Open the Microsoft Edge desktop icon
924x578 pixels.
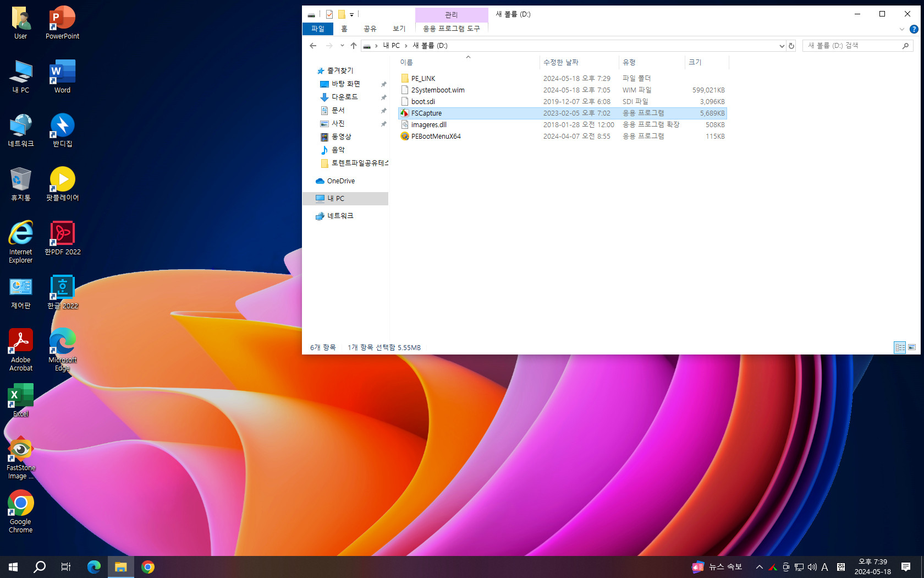pyautogui.click(x=62, y=350)
